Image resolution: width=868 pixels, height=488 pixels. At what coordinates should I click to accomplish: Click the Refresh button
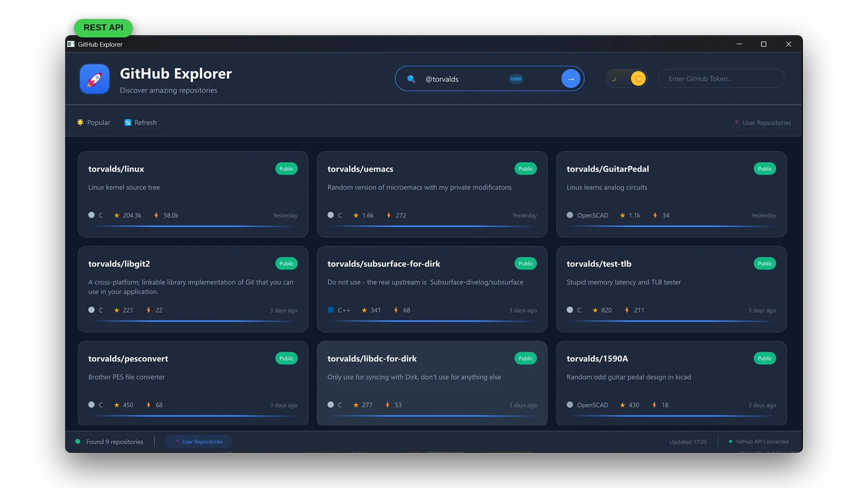(141, 123)
